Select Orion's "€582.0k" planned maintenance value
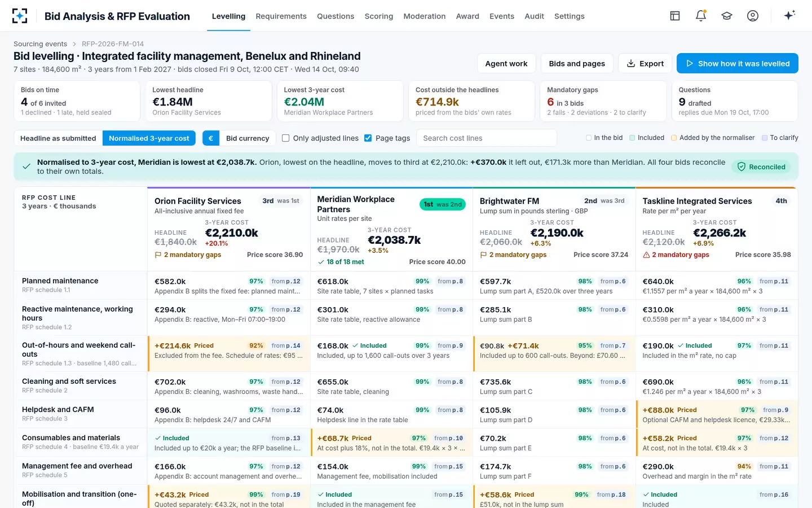812x508 pixels. click(x=170, y=282)
